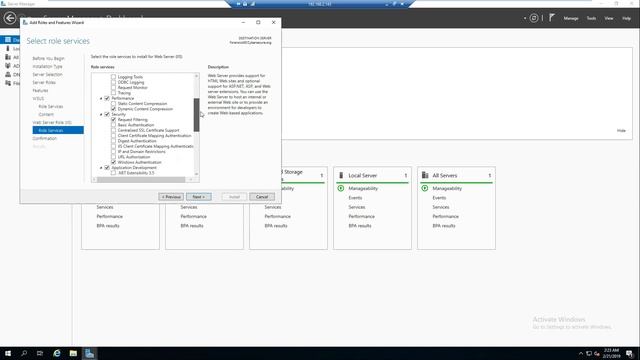Open Performance in All Servers tile
This screenshot has width=640, height=360.
(x=445, y=216)
